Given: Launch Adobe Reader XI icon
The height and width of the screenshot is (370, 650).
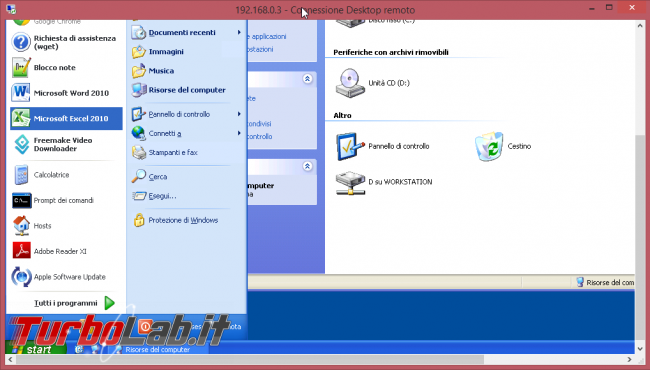Looking at the screenshot, I should point(22,251).
